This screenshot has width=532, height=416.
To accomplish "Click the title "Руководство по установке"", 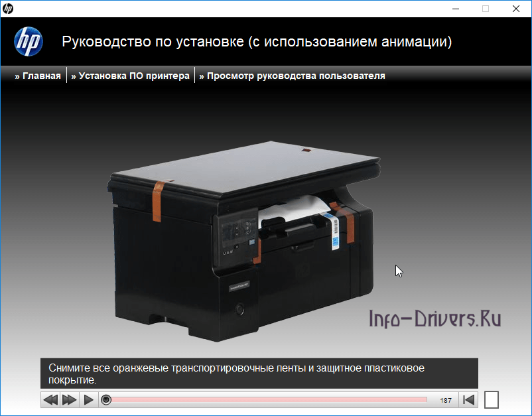I will [255, 41].
